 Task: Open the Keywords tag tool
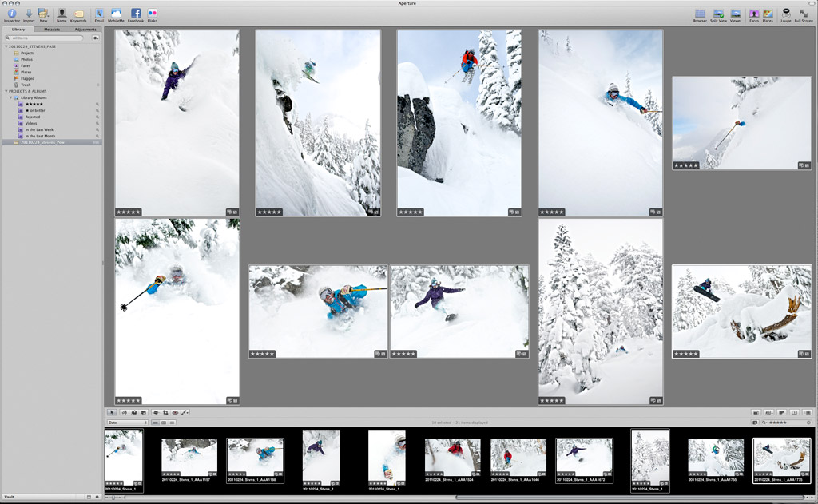pos(78,14)
